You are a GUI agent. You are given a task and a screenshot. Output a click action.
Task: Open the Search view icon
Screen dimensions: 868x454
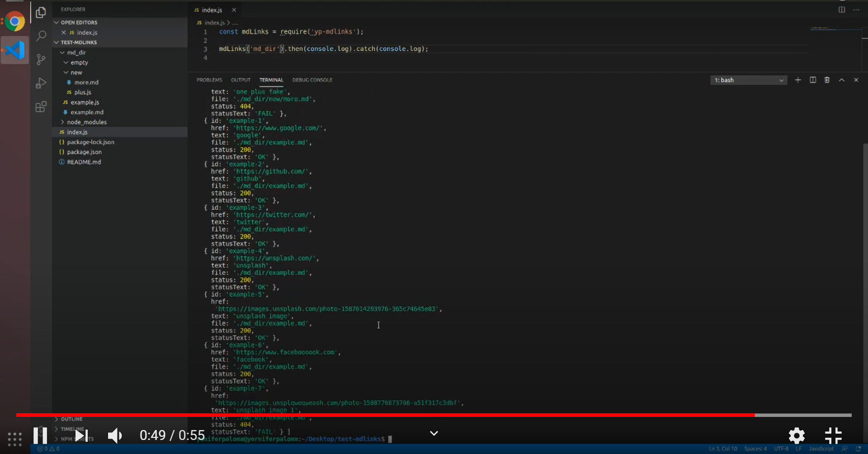(x=41, y=36)
